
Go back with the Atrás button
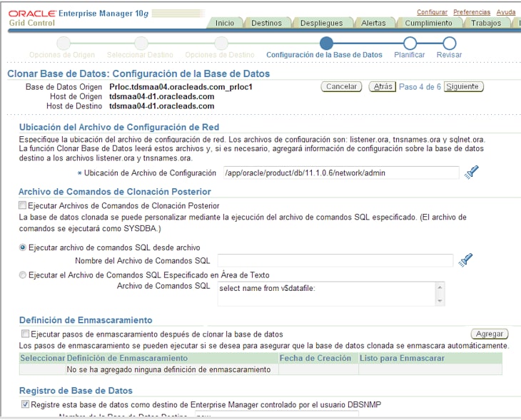coord(383,87)
